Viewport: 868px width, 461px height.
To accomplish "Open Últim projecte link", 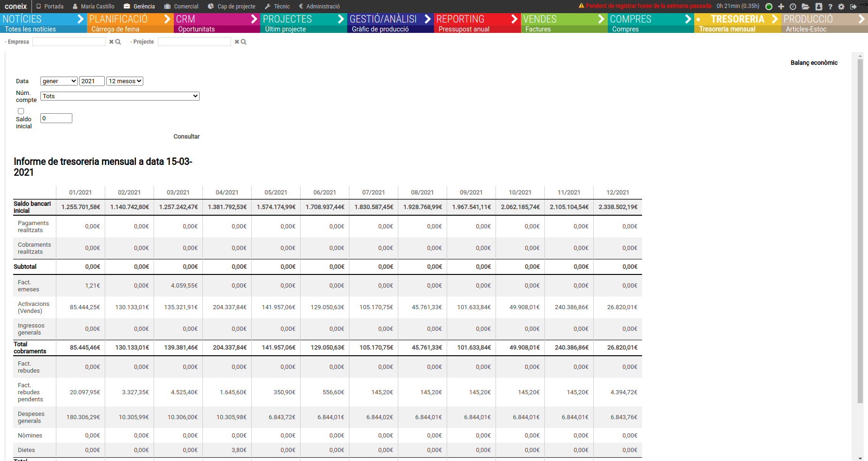I will coord(286,29).
